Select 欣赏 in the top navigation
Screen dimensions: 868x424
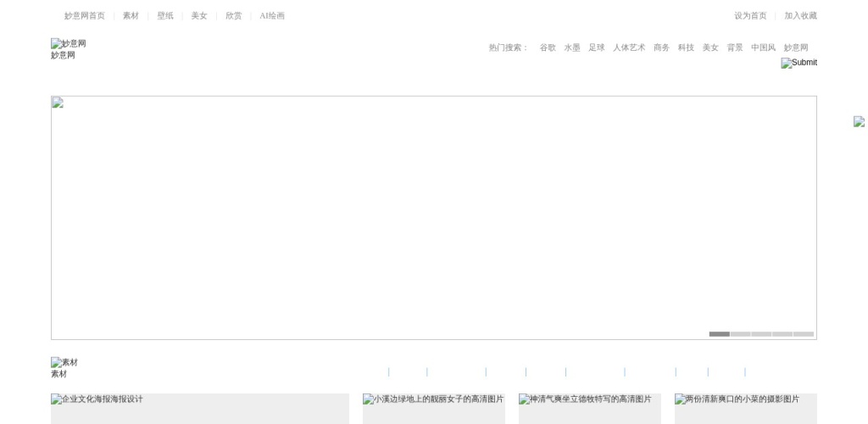click(x=233, y=16)
